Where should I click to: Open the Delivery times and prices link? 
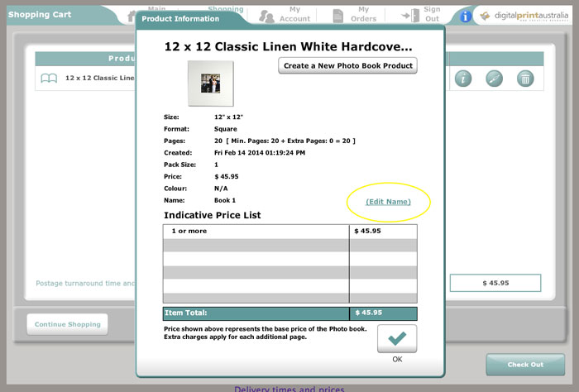tap(289, 389)
